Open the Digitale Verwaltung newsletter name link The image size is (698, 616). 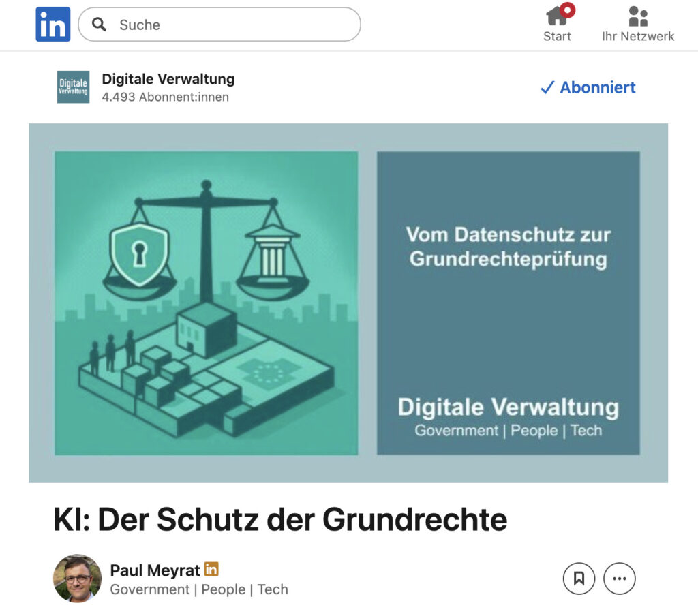(168, 79)
